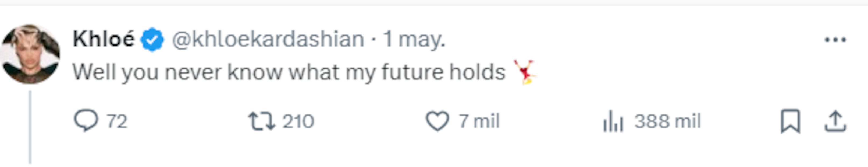Open the tweet via its text
The height and width of the screenshot is (167, 868).
289,72
